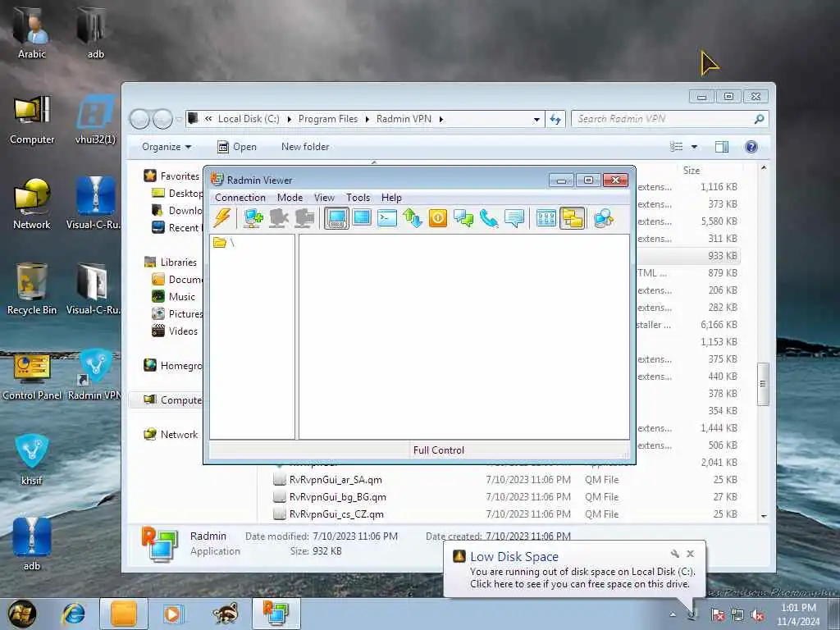The height and width of the screenshot is (630, 840).
Task: Click the lightning Connect To icon
Action: [x=221, y=218]
